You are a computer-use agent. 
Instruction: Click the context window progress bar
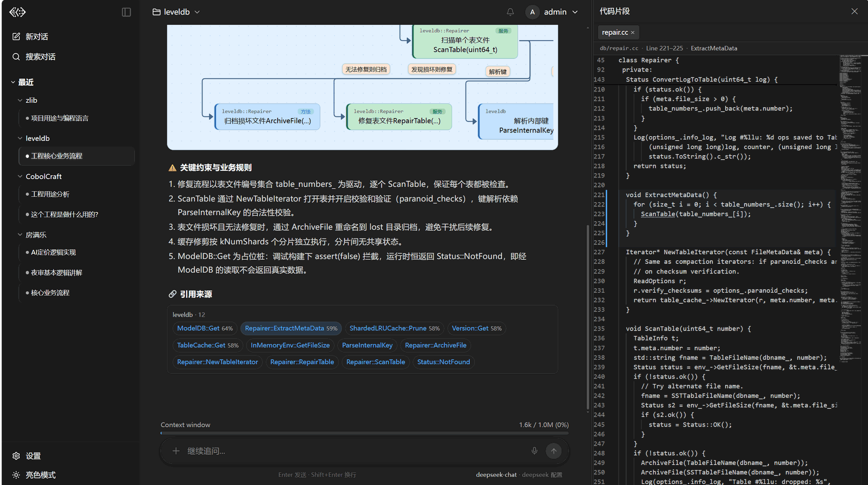pos(364,433)
